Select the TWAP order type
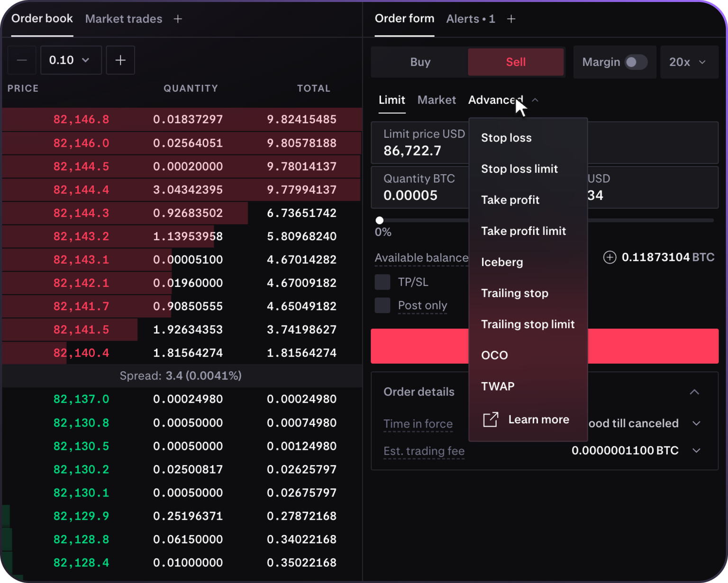This screenshot has height=583, width=728. click(x=528, y=386)
